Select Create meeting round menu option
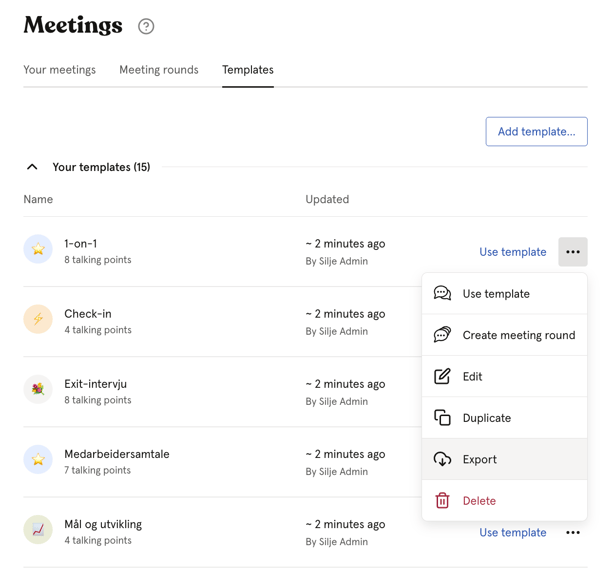613x570 pixels. coord(518,335)
